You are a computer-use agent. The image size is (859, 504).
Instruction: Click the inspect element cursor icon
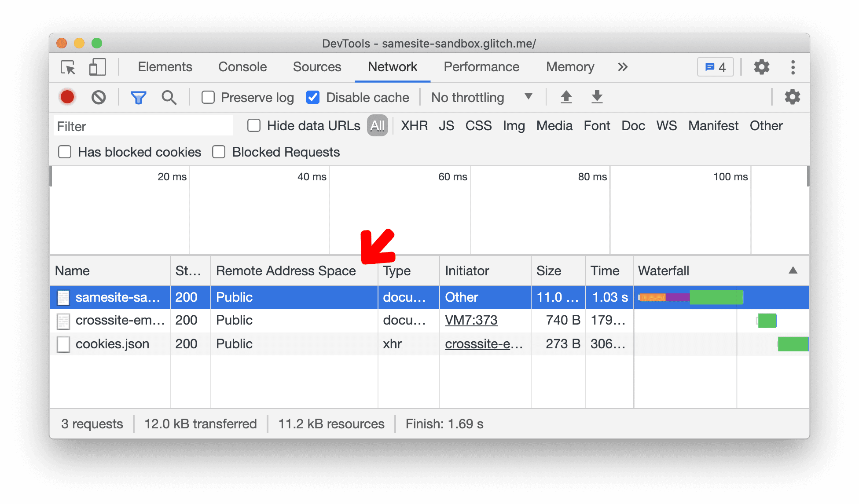pos(67,67)
